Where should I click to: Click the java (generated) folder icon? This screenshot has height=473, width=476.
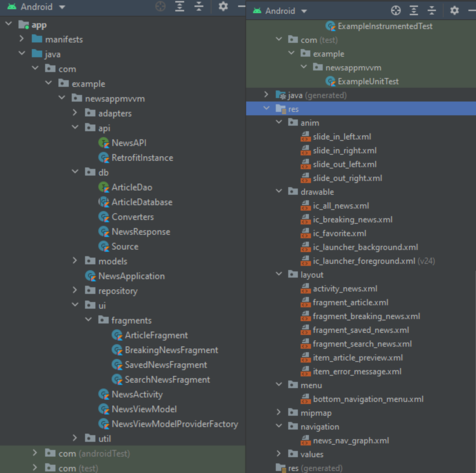(281, 95)
